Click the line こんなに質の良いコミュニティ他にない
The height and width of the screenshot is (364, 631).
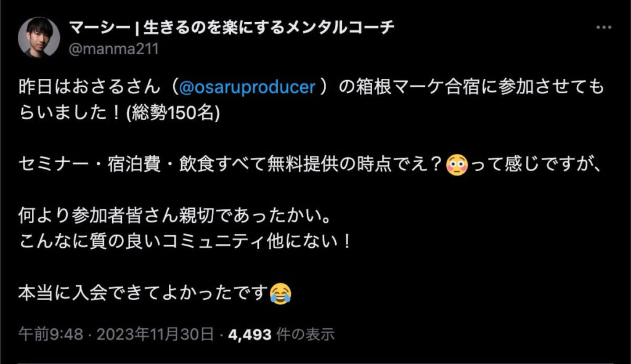(185, 240)
